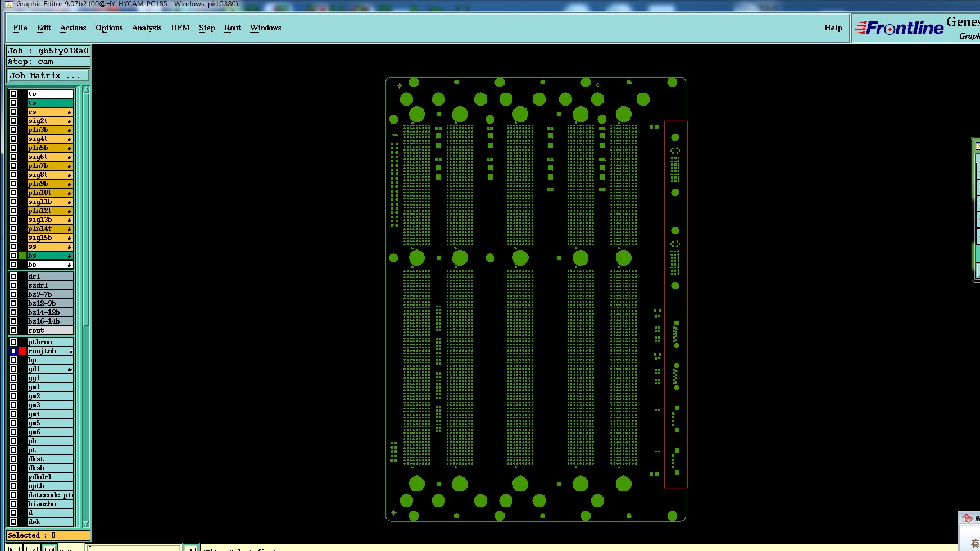Screen dimensions: 980x551
Task: Open the Actions menu
Action: [73, 28]
